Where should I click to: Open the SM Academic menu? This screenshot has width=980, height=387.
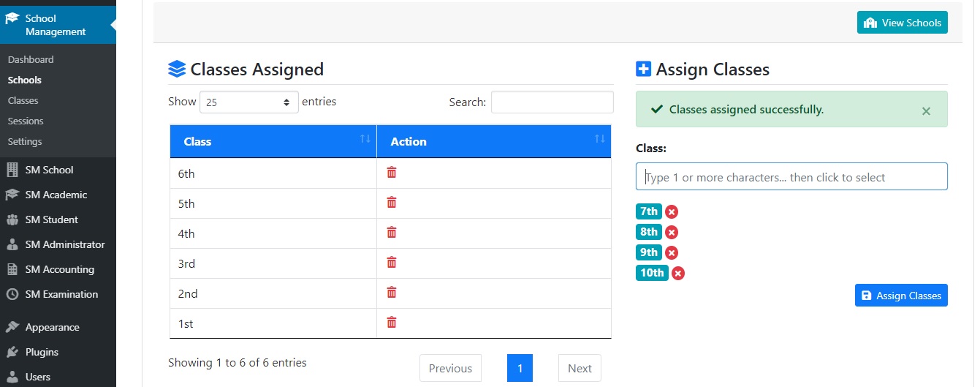(58, 195)
